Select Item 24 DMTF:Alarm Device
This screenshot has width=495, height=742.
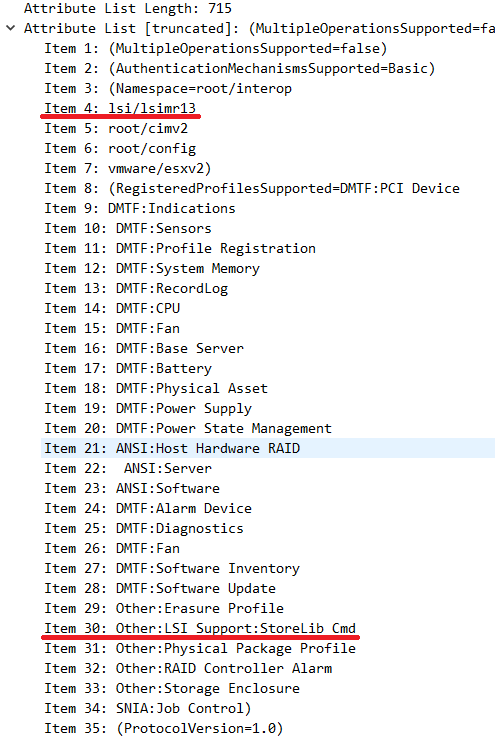(148, 508)
